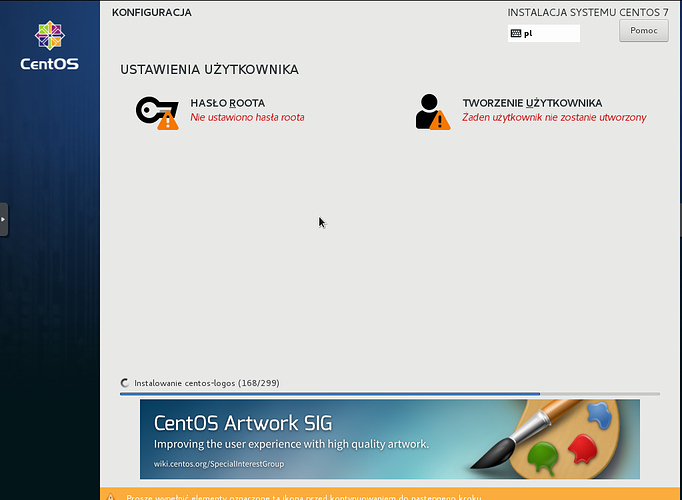
Task: Click 'Żaden użytkownik nie zostanie utworzony' text
Action: pos(554,118)
